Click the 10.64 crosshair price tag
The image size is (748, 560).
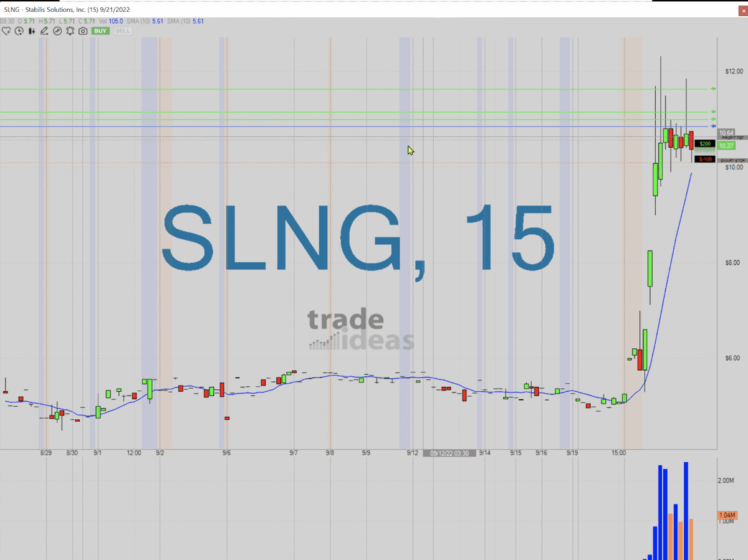[726, 133]
